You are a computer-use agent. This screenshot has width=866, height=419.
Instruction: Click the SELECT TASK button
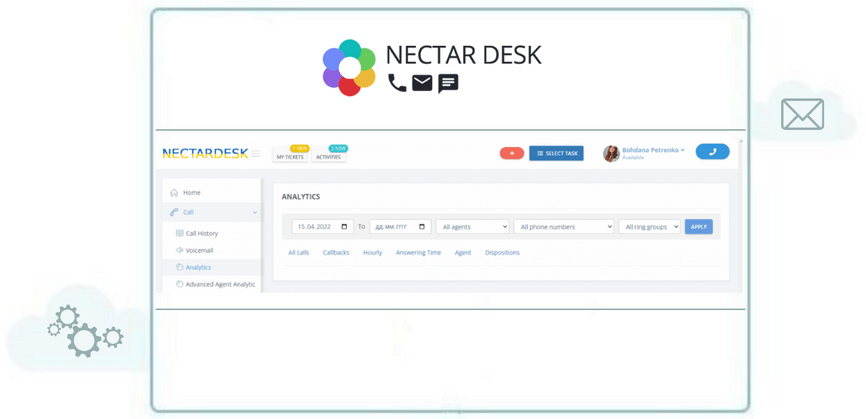(556, 153)
